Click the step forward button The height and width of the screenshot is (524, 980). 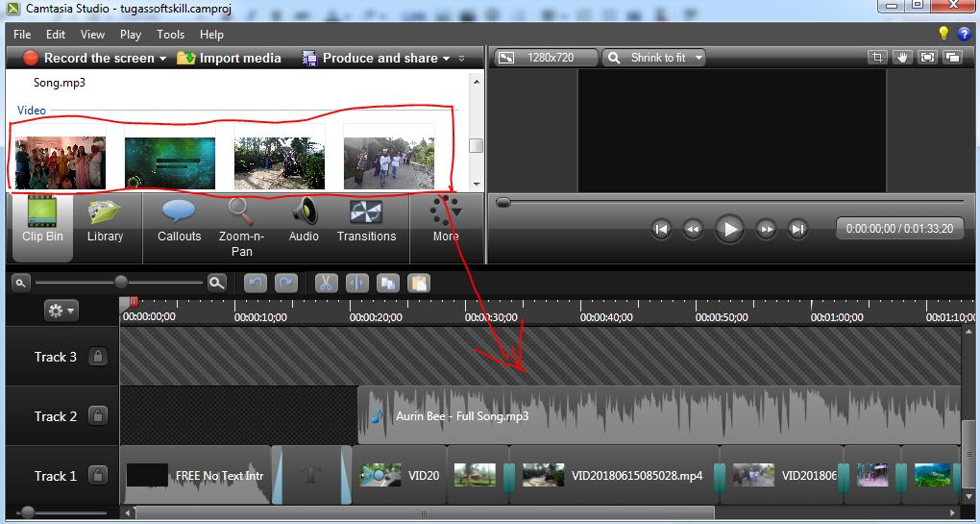[x=767, y=229]
